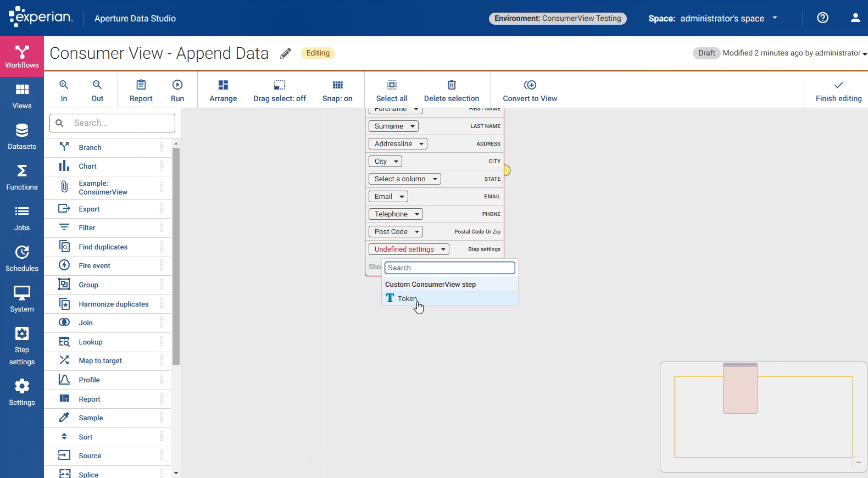Open the Settings gear in the sidebar

tap(22, 393)
